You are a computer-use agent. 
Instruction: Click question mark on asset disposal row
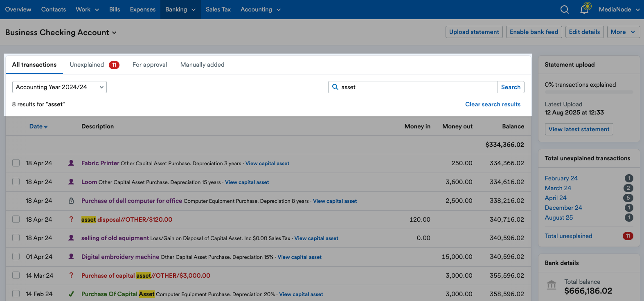pos(71,219)
